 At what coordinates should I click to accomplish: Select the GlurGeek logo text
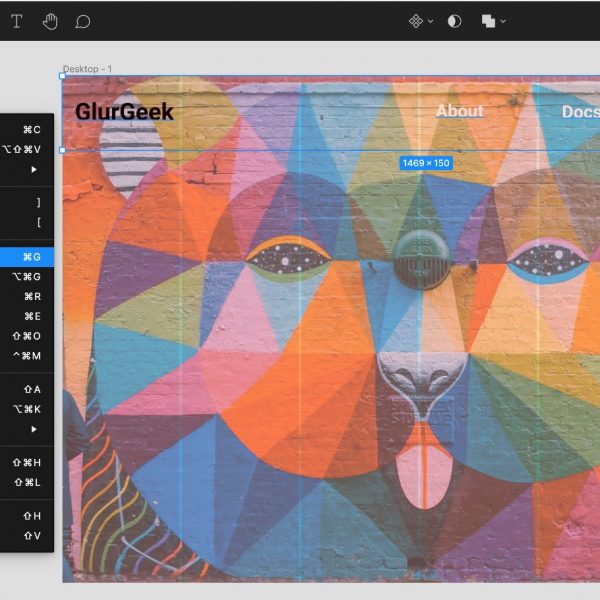click(124, 112)
